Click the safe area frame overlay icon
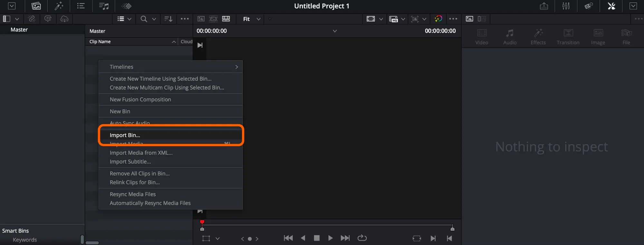644x245 pixels. pos(371,19)
